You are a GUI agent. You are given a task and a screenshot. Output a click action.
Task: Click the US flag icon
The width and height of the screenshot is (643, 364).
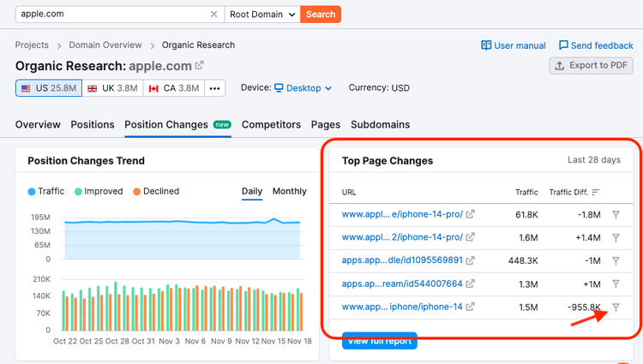pyautogui.click(x=26, y=88)
